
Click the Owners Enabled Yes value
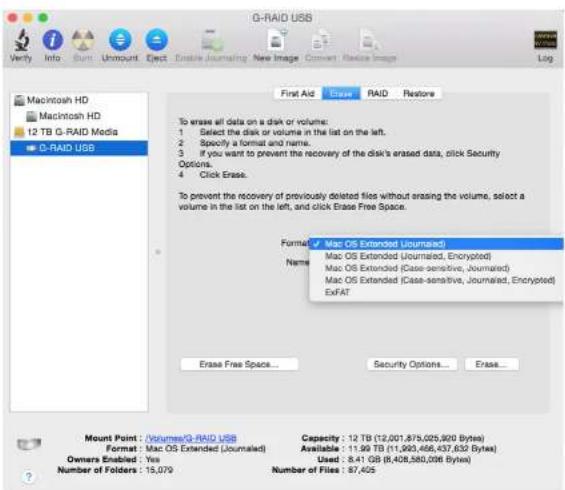(x=152, y=459)
